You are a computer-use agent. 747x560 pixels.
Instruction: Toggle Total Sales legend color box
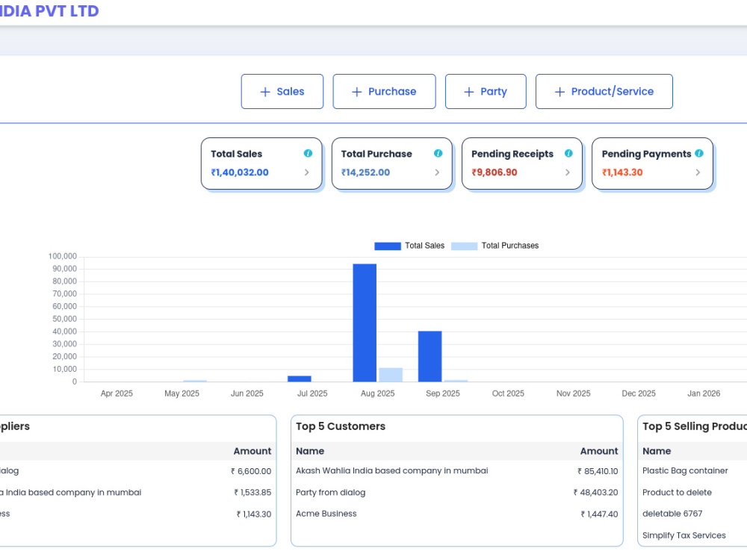(x=387, y=246)
